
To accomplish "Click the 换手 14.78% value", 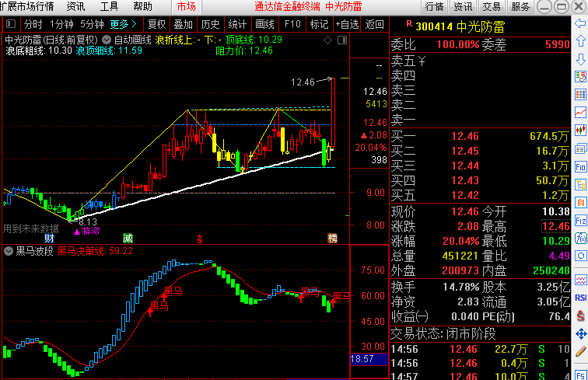I will pos(461,287).
